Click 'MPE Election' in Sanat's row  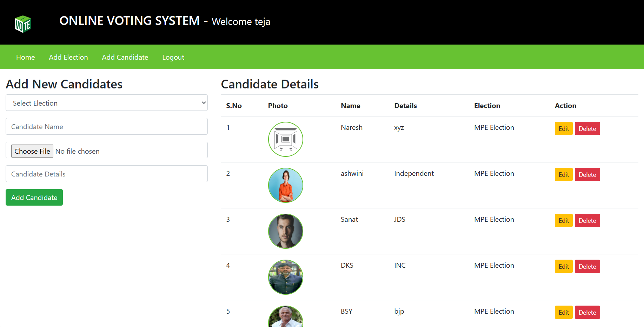[x=494, y=219]
